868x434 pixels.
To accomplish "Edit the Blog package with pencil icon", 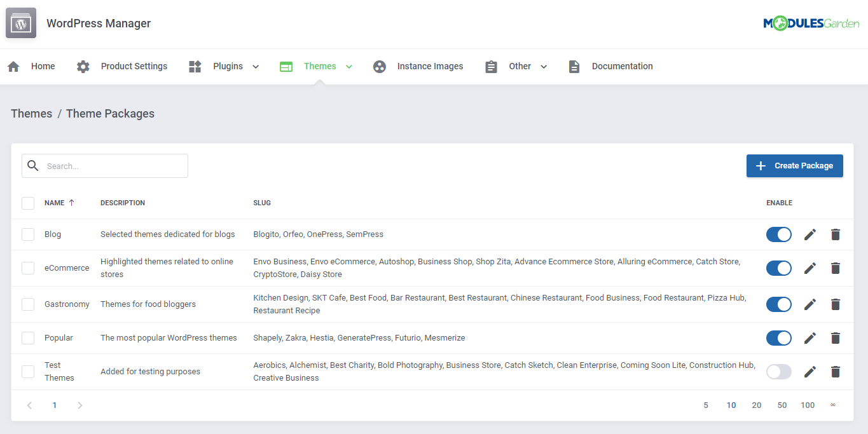I will [x=810, y=234].
